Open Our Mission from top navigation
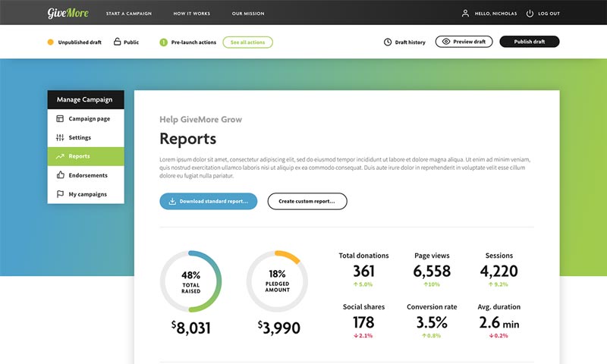The height and width of the screenshot is (364, 607). pos(248,14)
